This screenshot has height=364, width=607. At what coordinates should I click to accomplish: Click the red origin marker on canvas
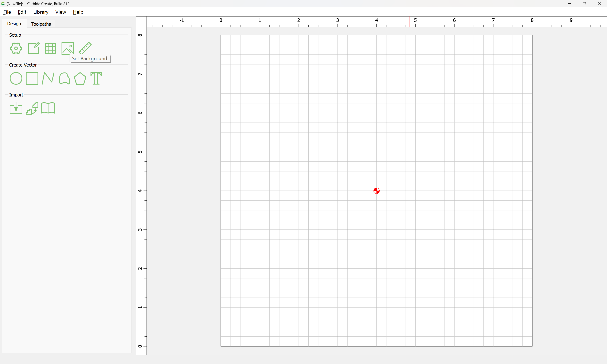point(376,191)
